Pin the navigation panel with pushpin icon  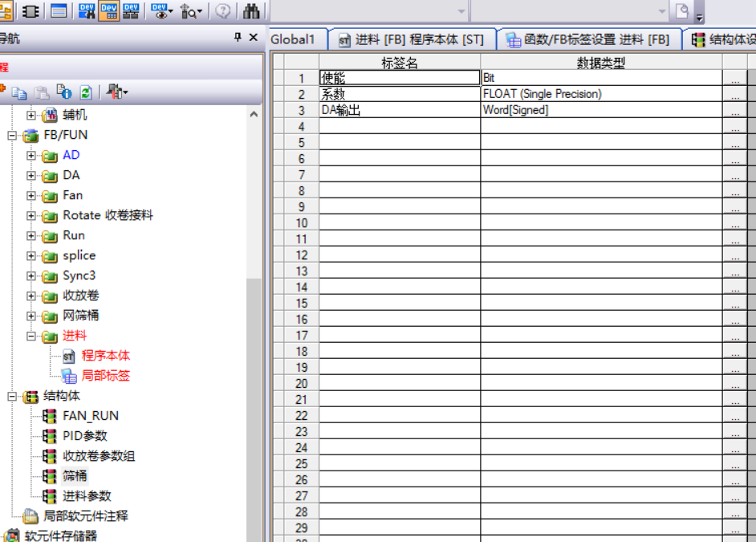[x=238, y=38]
